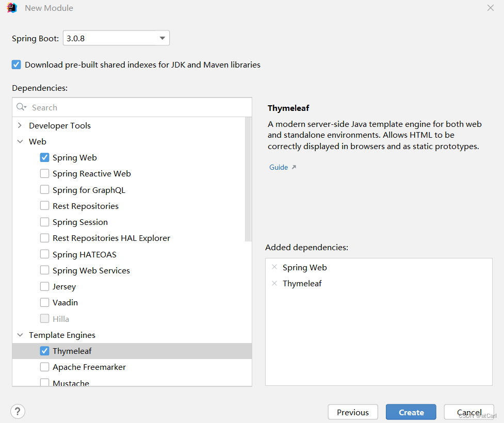The image size is (504, 423).
Task: Enable the Jersey checkbox
Action: (44, 286)
